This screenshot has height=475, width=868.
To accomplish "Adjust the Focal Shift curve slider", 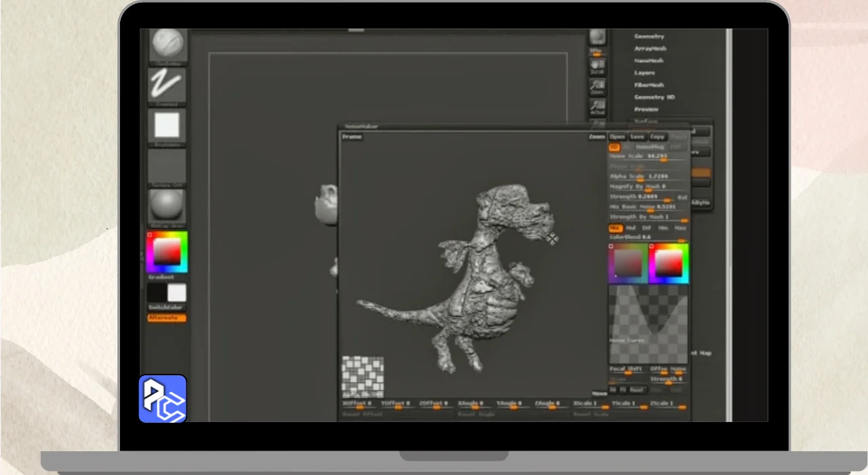I will click(x=628, y=370).
